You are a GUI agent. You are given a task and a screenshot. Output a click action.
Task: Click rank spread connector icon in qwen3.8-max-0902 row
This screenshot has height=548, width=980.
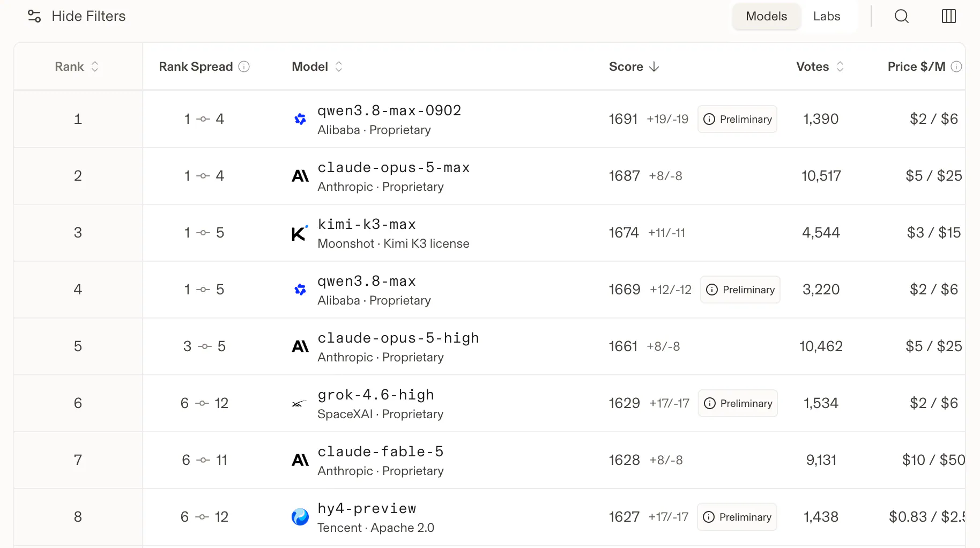[x=203, y=119]
